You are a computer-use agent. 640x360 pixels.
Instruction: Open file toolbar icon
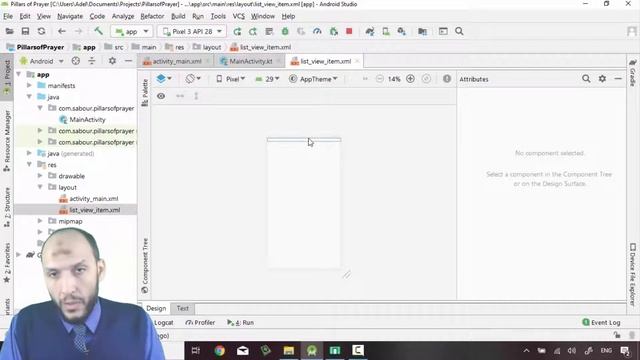click(9, 31)
